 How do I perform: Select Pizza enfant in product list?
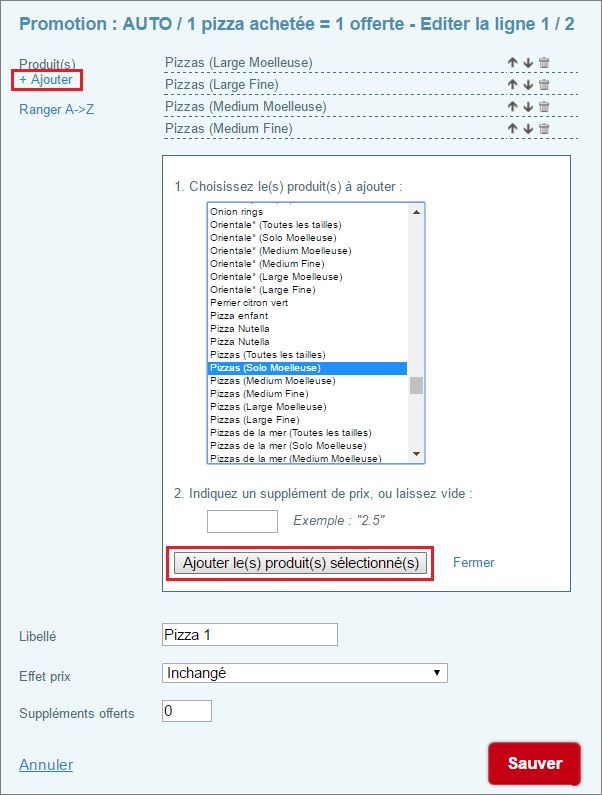(x=239, y=316)
